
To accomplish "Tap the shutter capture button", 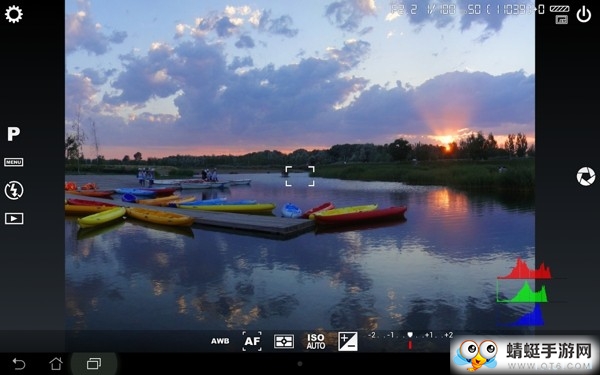I will 586,177.
